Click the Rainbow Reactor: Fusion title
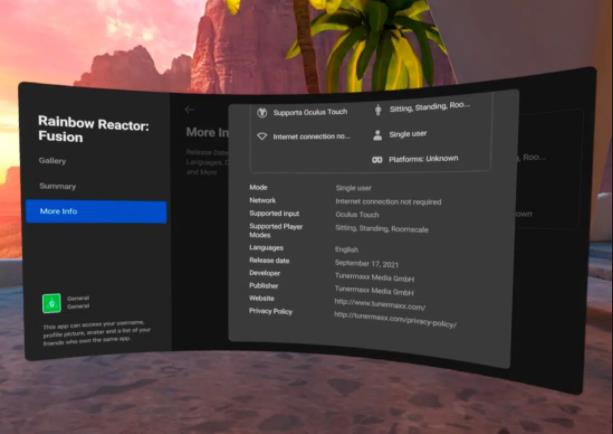This screenshot has width=613, height=434. click(x=93, y=129)
